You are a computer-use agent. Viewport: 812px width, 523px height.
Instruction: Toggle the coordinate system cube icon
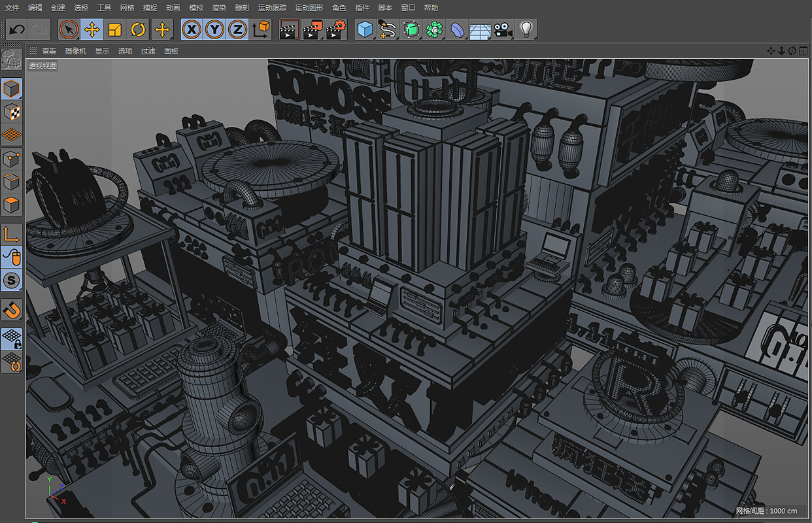pos(261,29)
